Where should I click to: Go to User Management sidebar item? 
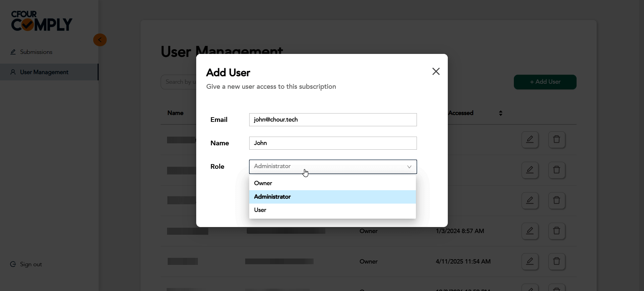pyautogui.click(x=44, y=72)
